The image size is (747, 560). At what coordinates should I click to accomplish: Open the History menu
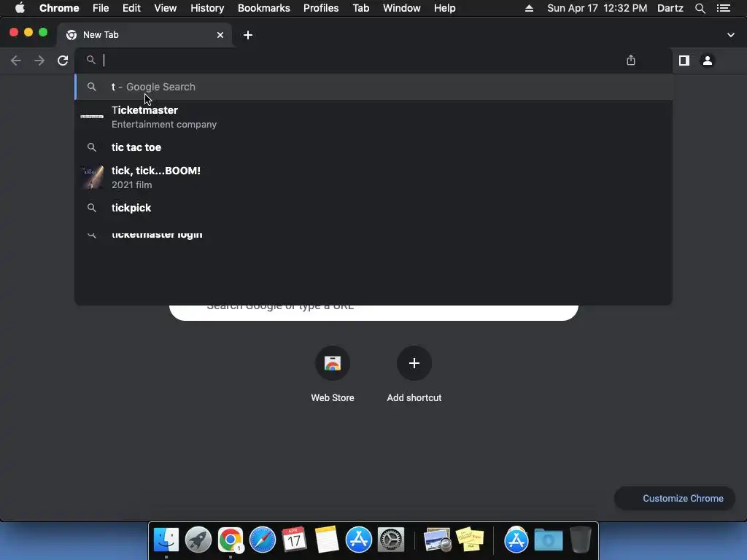click(x=207, y=8)
